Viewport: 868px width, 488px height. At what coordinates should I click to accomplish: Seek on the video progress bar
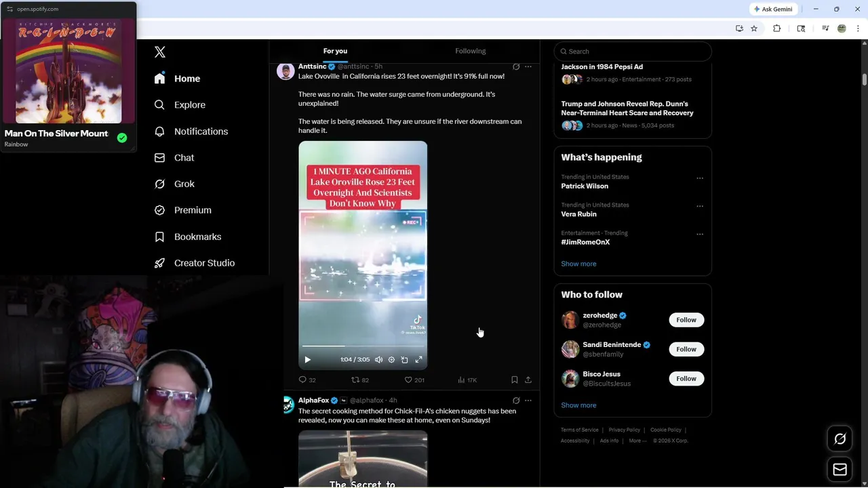point(363,346)
